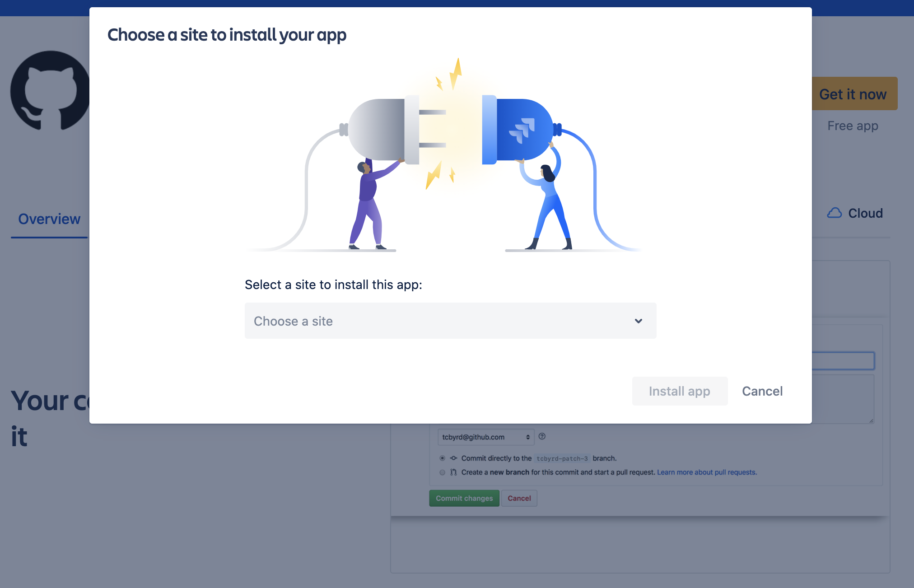Click the Free app text
The height and width of the screenshot is (588, 914).
click(853, 126)
